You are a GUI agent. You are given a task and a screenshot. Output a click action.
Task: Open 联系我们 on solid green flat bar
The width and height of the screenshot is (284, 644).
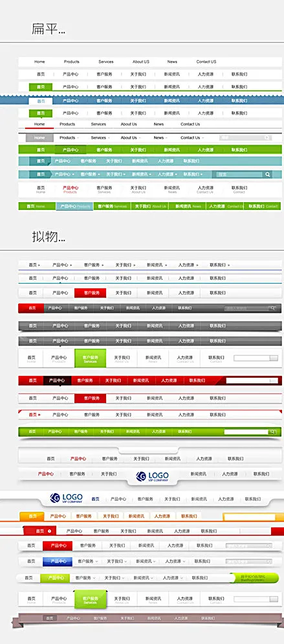coord(239,150)
